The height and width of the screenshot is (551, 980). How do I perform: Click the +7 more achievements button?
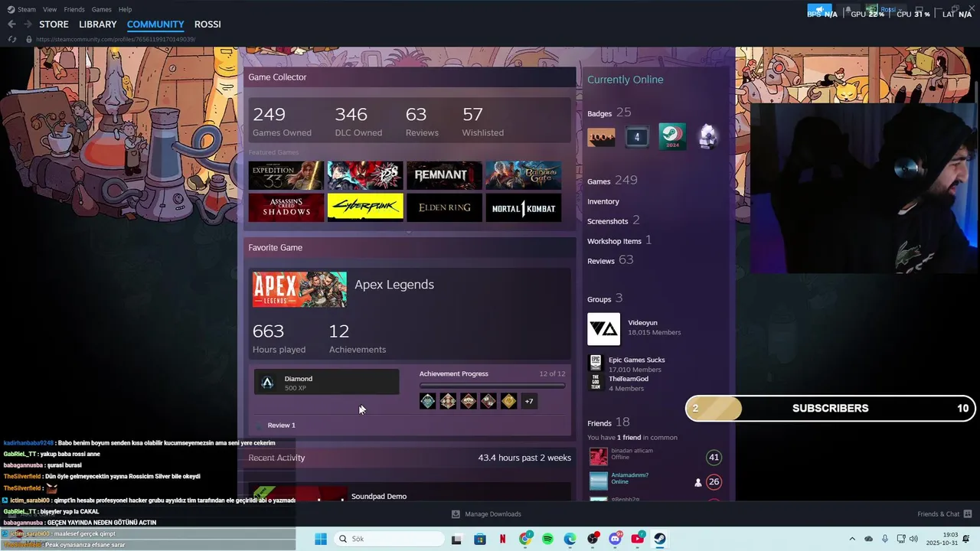(528, 401)
